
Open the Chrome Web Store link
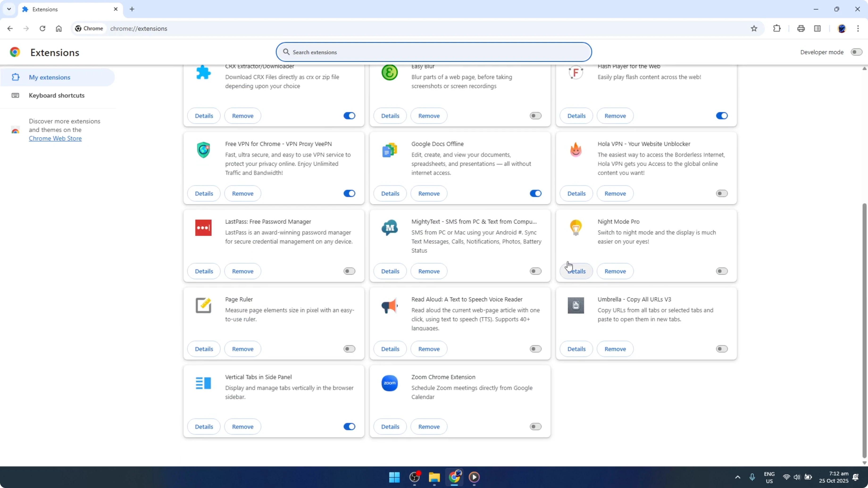tap(55, 138)
